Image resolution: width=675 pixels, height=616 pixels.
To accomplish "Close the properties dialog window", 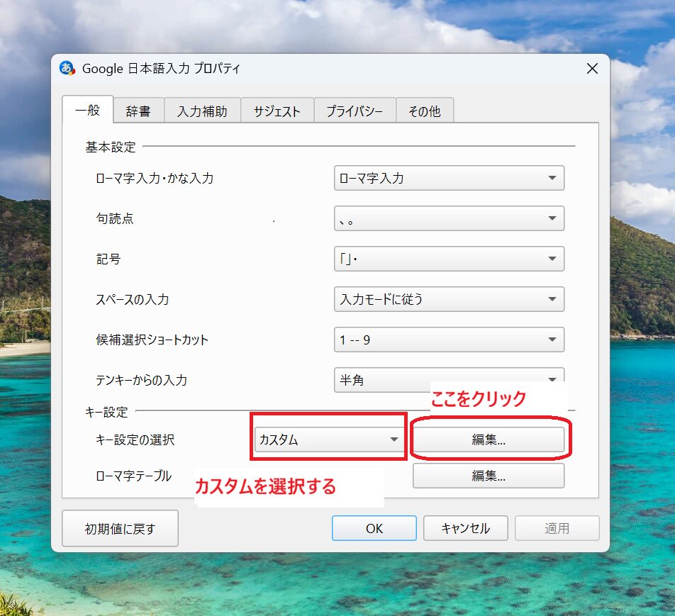I will click(x=592, y=69).
